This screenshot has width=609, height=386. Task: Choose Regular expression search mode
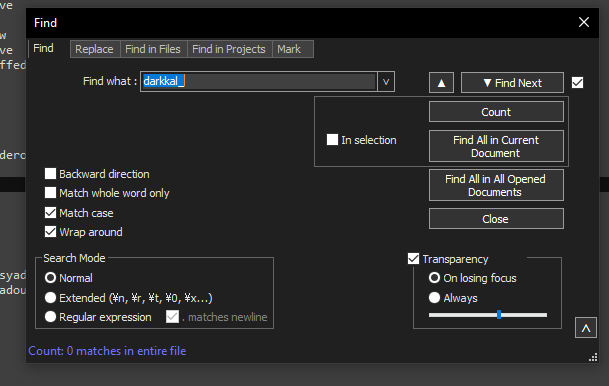point(50,317)
